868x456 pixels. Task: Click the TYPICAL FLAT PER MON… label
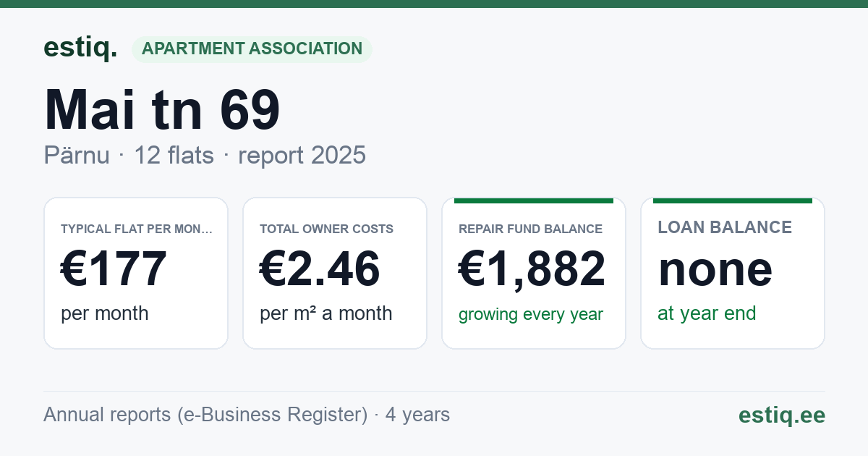click(x=137, y=229)
